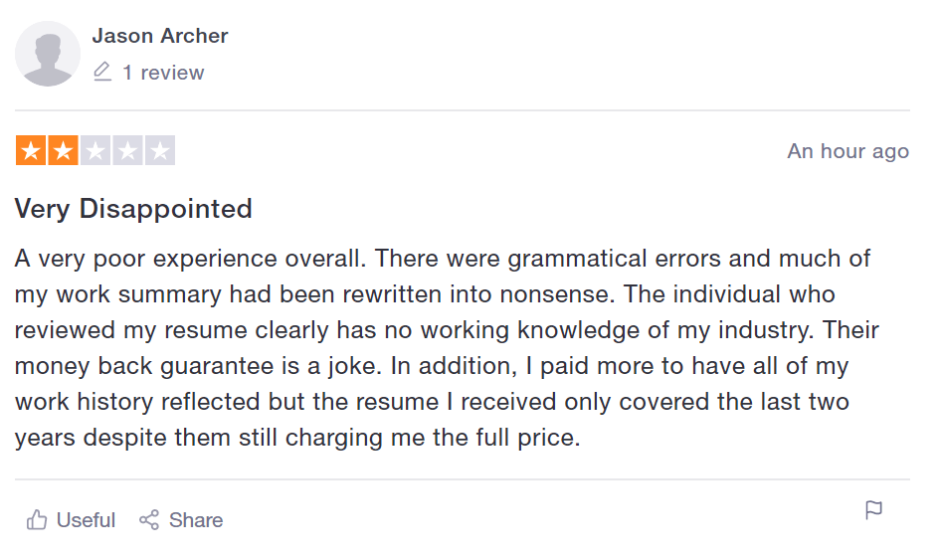This screenshot has height=560, width=942.
Task: Select the Share label text
Action: tap(196, 520)
